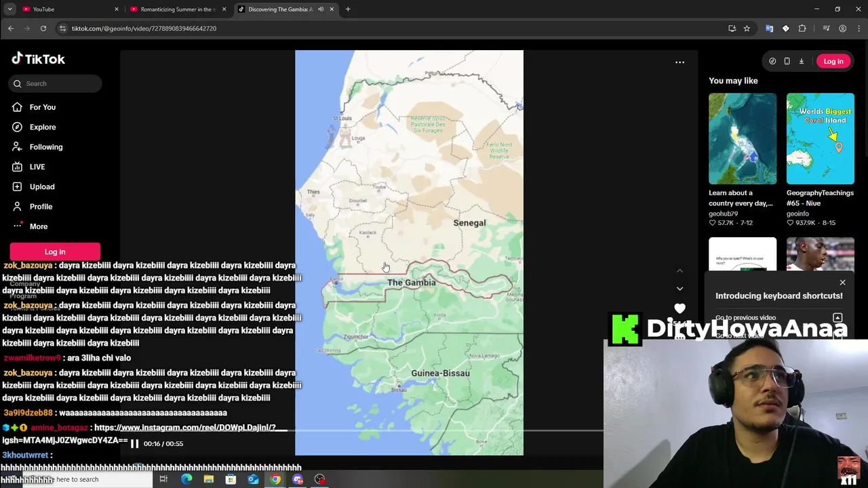This screenshot has height=488, width=868.
Task: Open the soccer player video thumbnail
Action: pyautogui.click(x=820, y=254)
